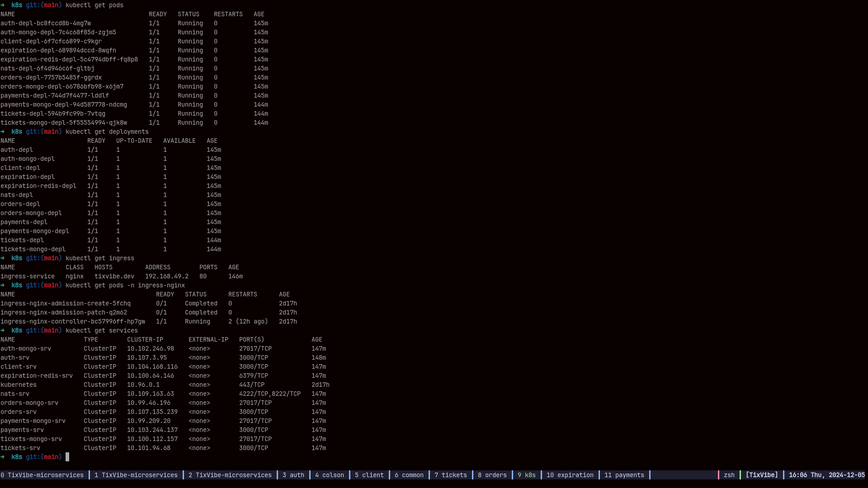Image resolution: width=868 pixels, height=488 pixels.
Task: Click the tixvibe.dev host in ingress output
Action: [x=114, y=276]
